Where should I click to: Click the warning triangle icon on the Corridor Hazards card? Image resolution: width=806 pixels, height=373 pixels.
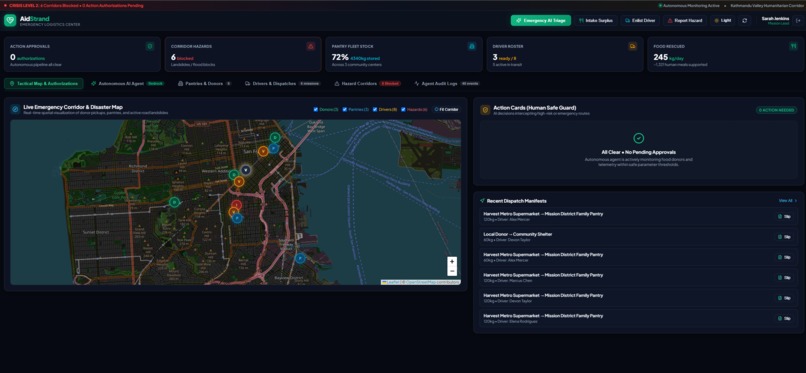pyautogui.click(x=311, y=46)
